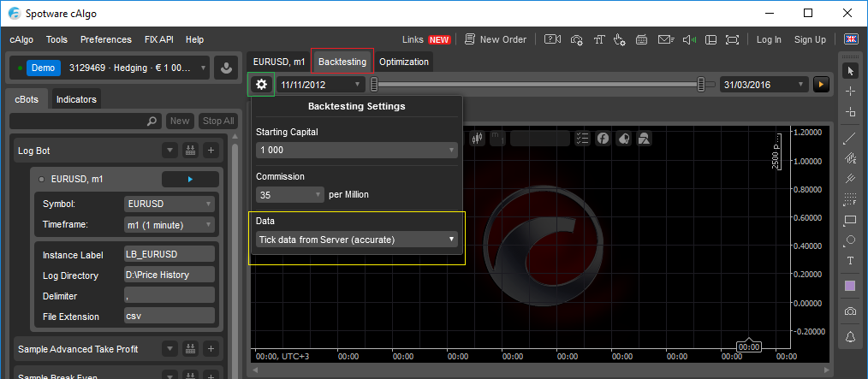Click the candlestick chart type icon
This screenshot has height=379, width=868.
477,139
